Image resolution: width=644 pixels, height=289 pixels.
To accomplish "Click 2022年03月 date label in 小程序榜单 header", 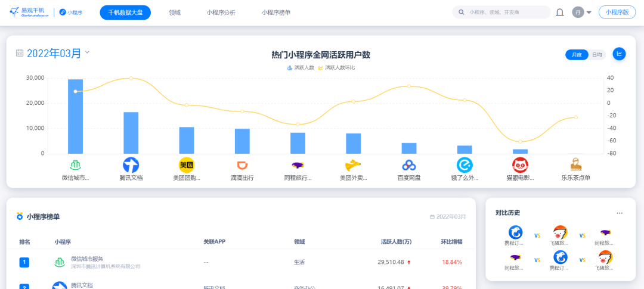I will pyautogui.click(x=451, y=217).
